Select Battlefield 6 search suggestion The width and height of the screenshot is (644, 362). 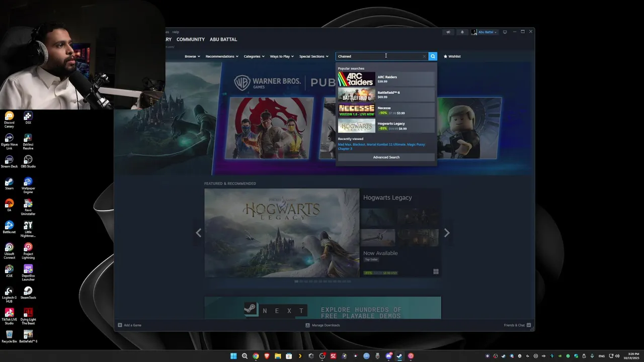point(386,95)
